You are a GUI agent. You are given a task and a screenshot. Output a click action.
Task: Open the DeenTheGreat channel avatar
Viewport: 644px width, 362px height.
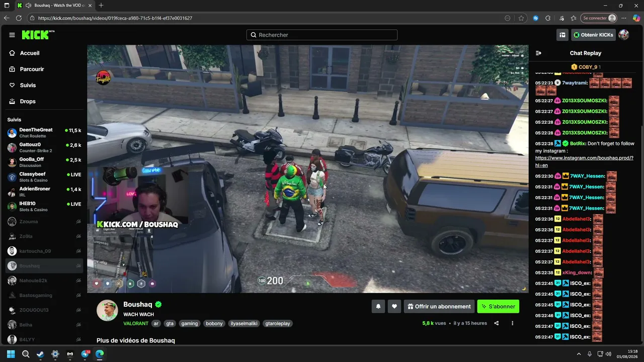tap(12, 133)
